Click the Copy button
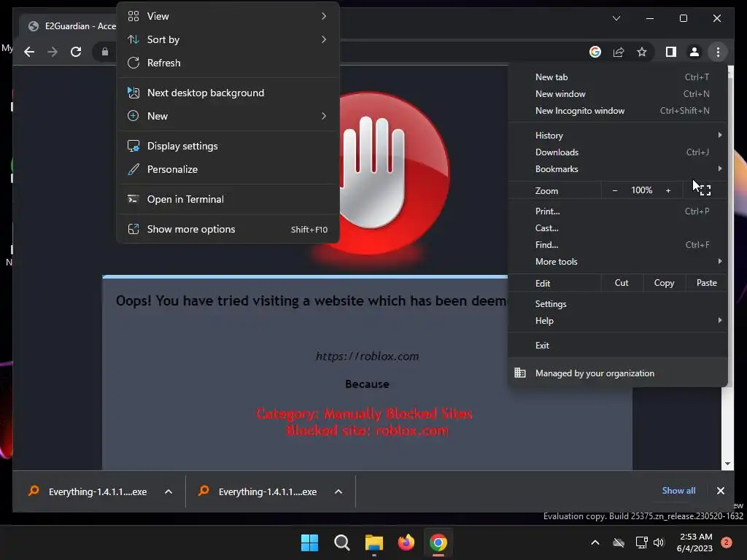Viewport: 747px width, 560px height. click(664, 283)
